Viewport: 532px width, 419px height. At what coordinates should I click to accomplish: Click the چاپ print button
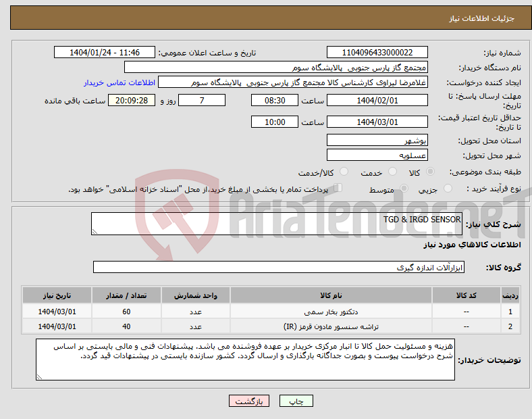click(296, 401)
